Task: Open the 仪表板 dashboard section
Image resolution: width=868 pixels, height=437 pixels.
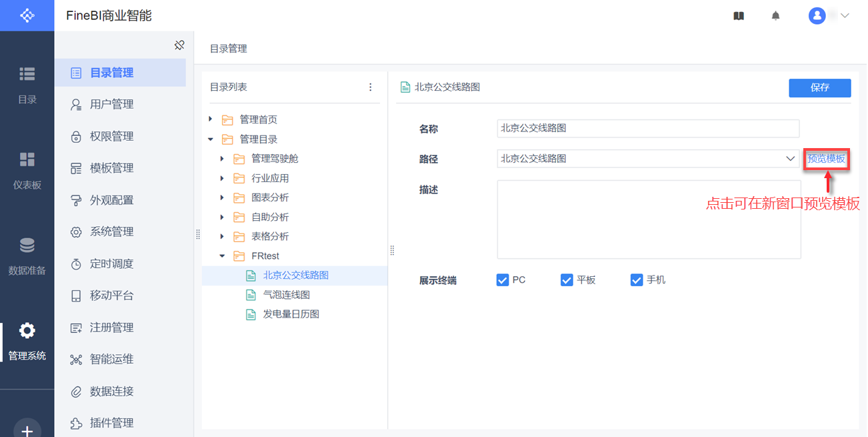Action: 27,170
